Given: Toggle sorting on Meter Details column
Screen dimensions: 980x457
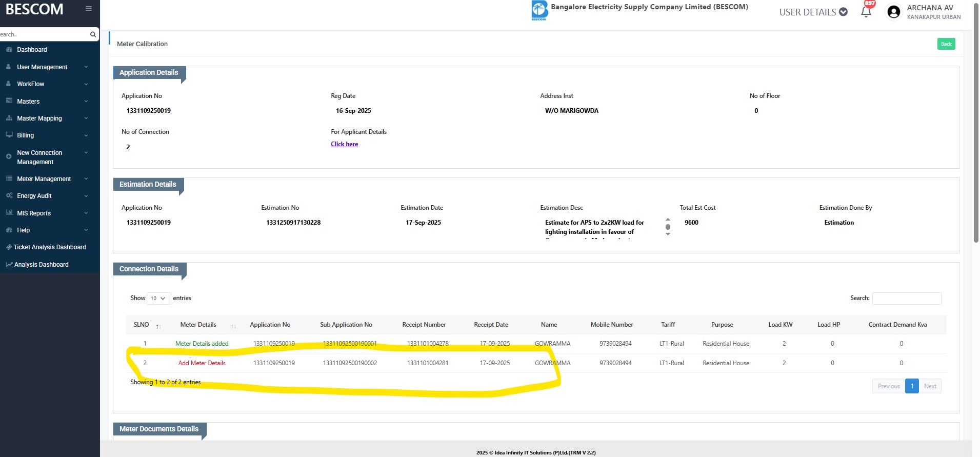Looking at the screenshot, I should pos(233,326).
